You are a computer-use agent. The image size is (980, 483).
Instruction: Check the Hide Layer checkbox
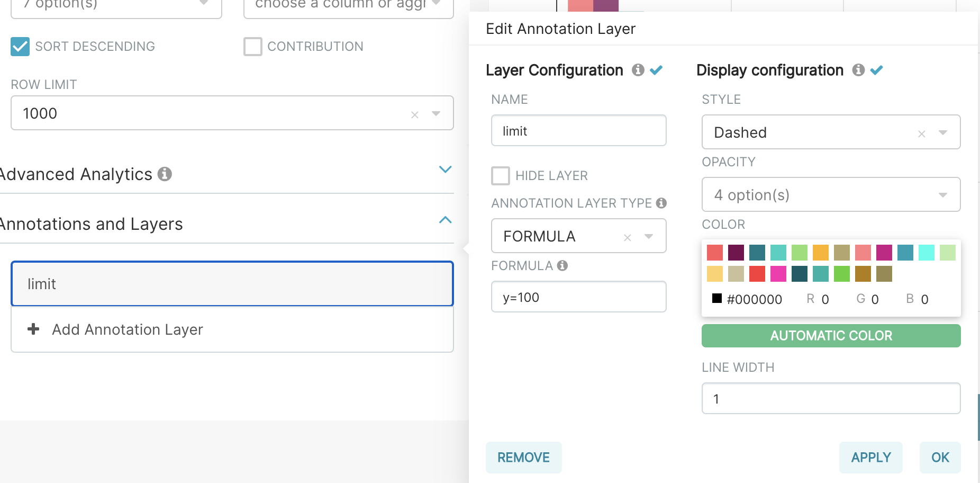click(500, 175)
